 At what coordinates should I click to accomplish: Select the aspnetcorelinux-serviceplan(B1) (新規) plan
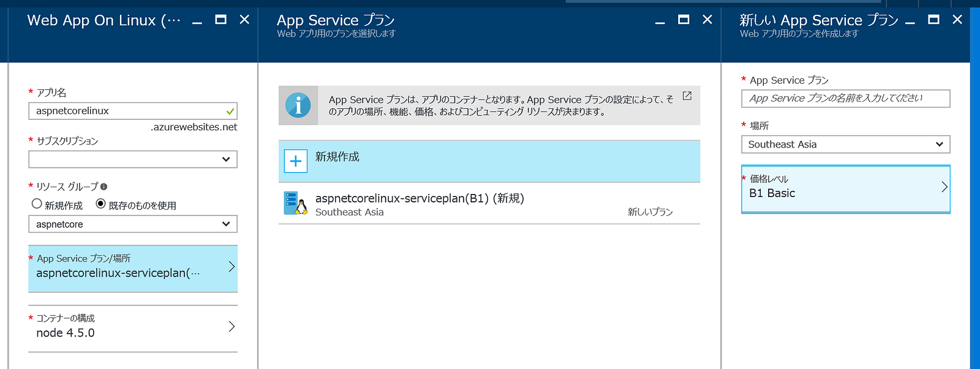[489, 204]
